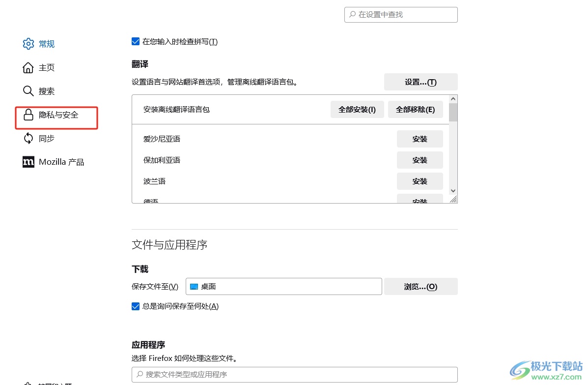Viewport: 588px width, 385px height.
Task: Click 浏览 to choose download folder
Action: point(420,287)
